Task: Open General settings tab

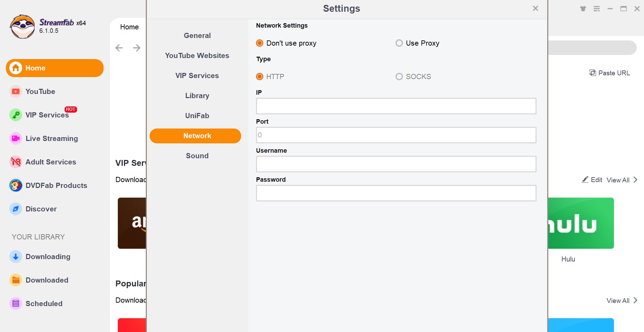Action: tap(197, 36)
